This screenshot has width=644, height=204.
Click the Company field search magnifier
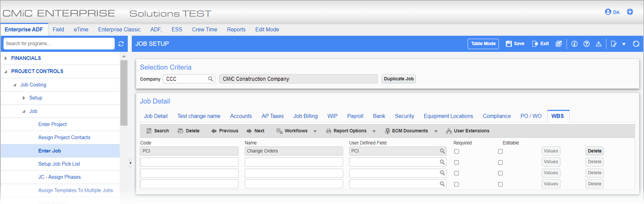click(211, 79)
